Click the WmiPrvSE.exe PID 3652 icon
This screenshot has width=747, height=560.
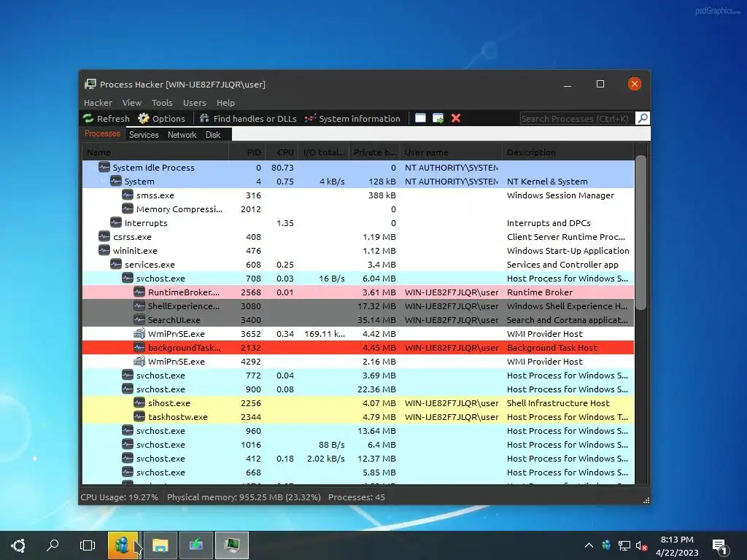click(x=139, y=334)
